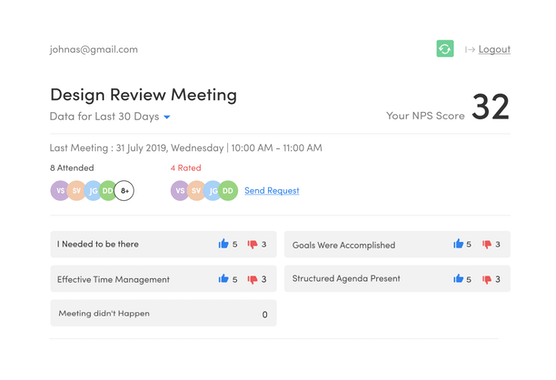Click the Last Meeting date and time line
This screenshot has height=380, width=556.
pyautogui.click(x=186, y=148)
